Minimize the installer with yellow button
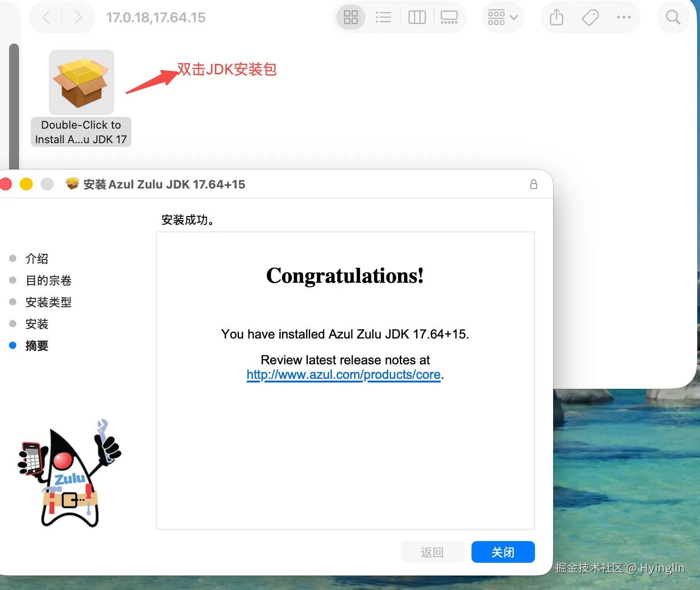The width and height of the screenshot is (700, 590). [26, 184]
